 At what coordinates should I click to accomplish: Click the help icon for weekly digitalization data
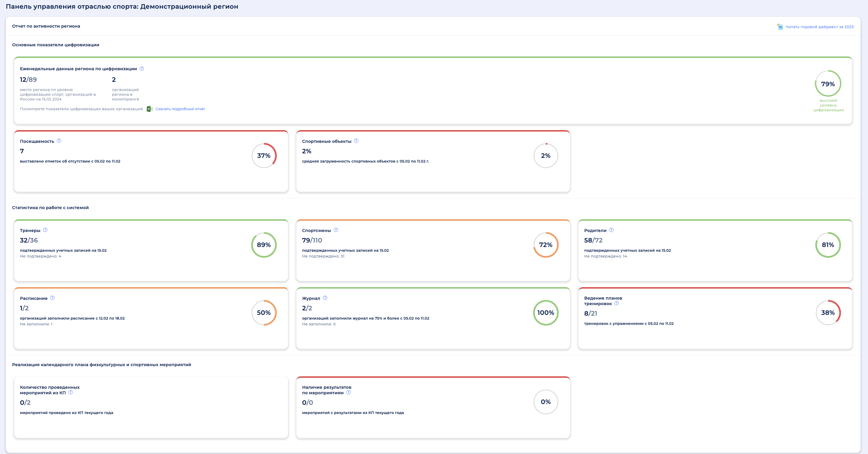pos(142,69)
